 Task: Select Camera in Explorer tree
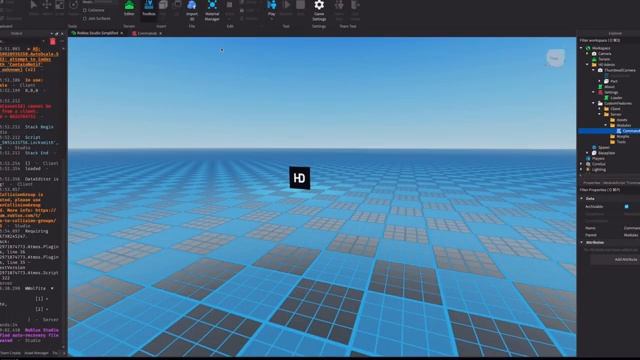click(x=604, y=53)
